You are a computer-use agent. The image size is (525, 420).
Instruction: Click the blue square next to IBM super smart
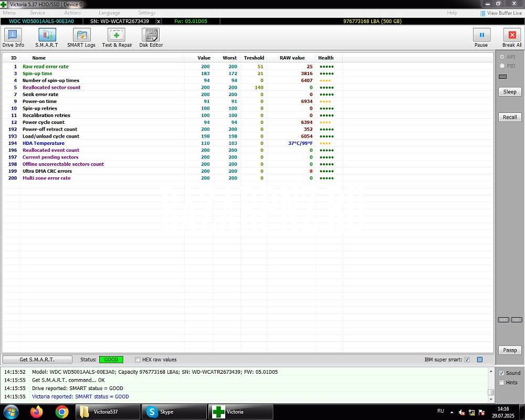click(480, 360)
